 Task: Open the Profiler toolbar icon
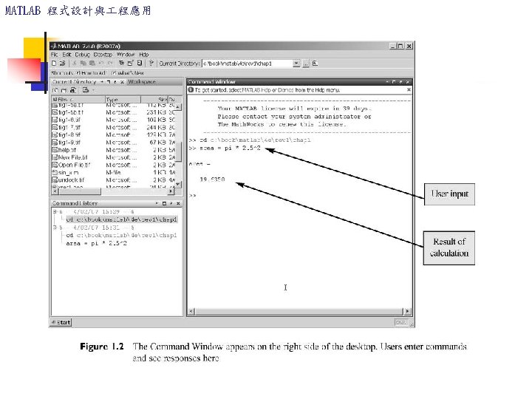[x=140, y=63]
